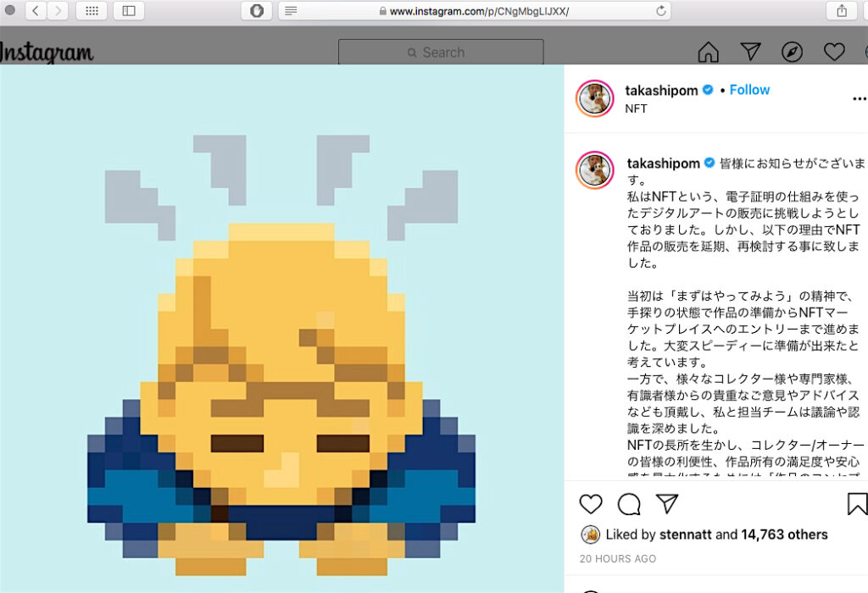Viewport: 868px width, 593px height.
Task: Save post with bookmark icon
Action: coord(857,504)
